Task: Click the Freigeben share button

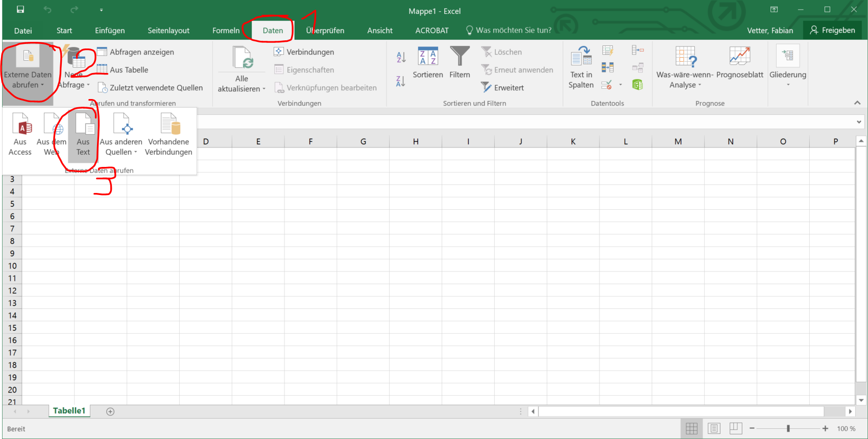Action: click(832, 31)
